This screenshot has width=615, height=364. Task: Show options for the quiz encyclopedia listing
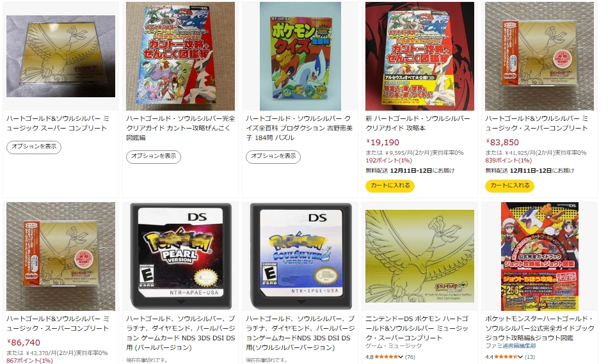click(273, 157)
